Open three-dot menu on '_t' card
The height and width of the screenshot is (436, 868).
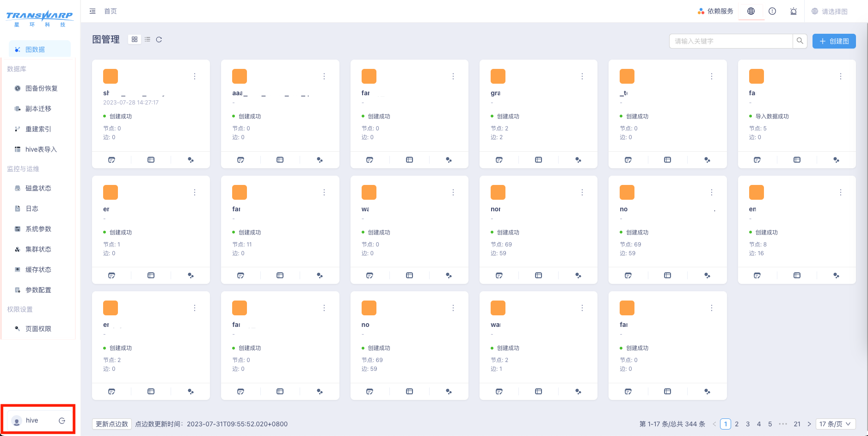[712, 76]
